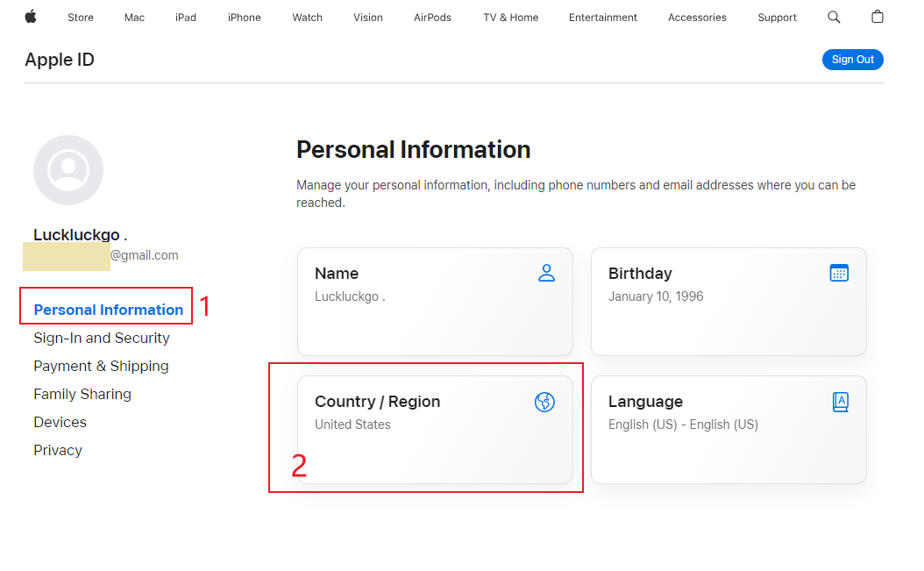Click the 'United States' region value
Viewport: 924px width, 571px height.
click(352, 425)
